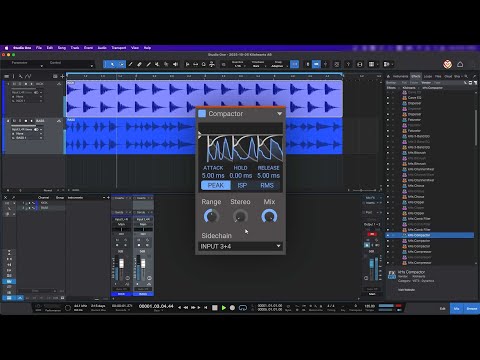Click the blue Compactor plugin power square
Screen dimensions: 480x360
(202, 114)
